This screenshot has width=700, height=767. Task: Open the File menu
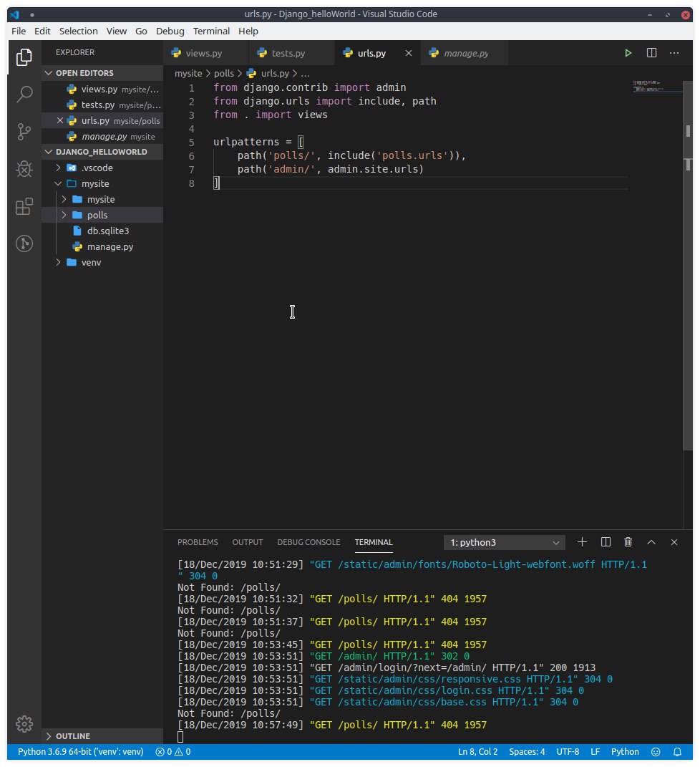(19, 32)
